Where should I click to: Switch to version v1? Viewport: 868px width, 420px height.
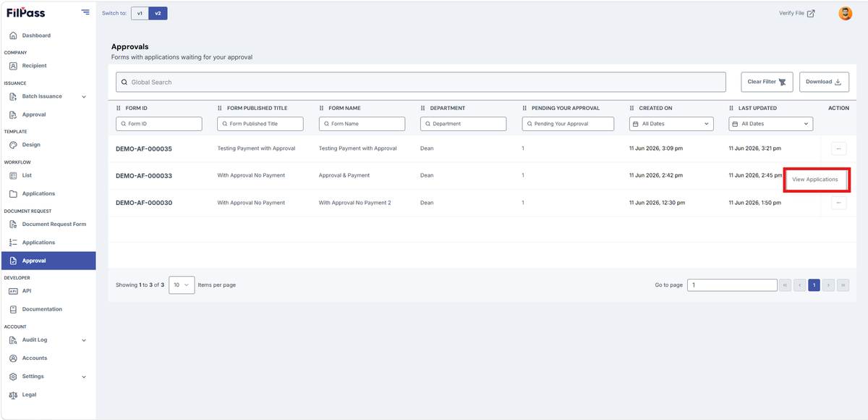[x=140, y=13]
